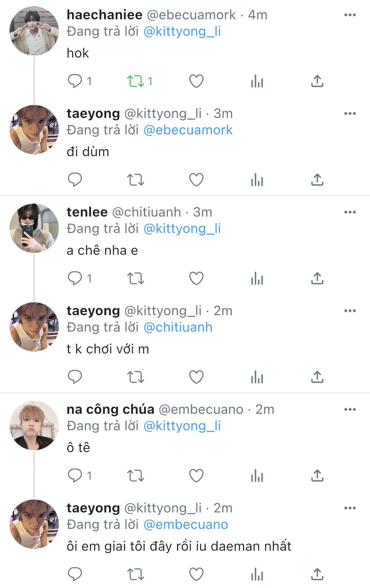Retweet the last taeyong tweet about daeman

click(x=136, y=574)
